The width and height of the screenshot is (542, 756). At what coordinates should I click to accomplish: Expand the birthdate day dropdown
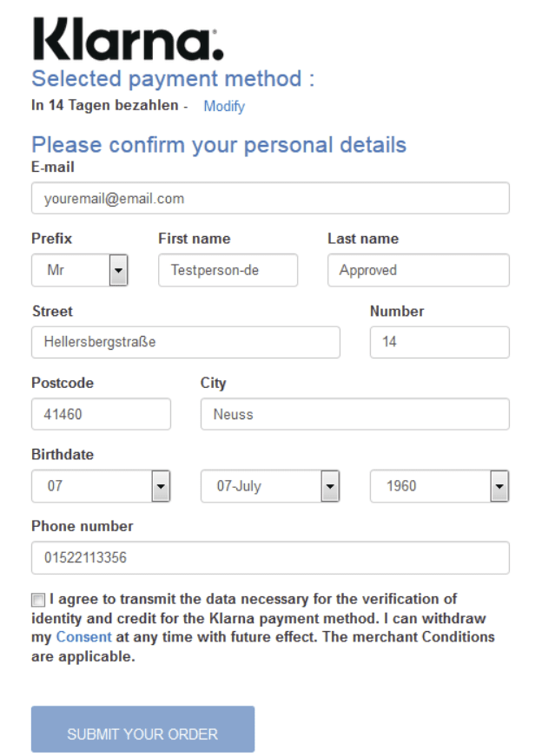[x=101, y=486]
